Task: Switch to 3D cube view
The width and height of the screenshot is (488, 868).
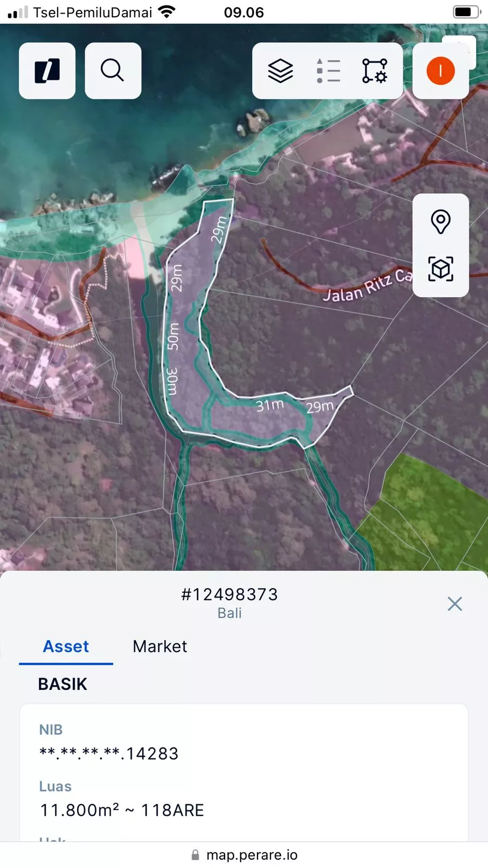Action: coord(440,269)
